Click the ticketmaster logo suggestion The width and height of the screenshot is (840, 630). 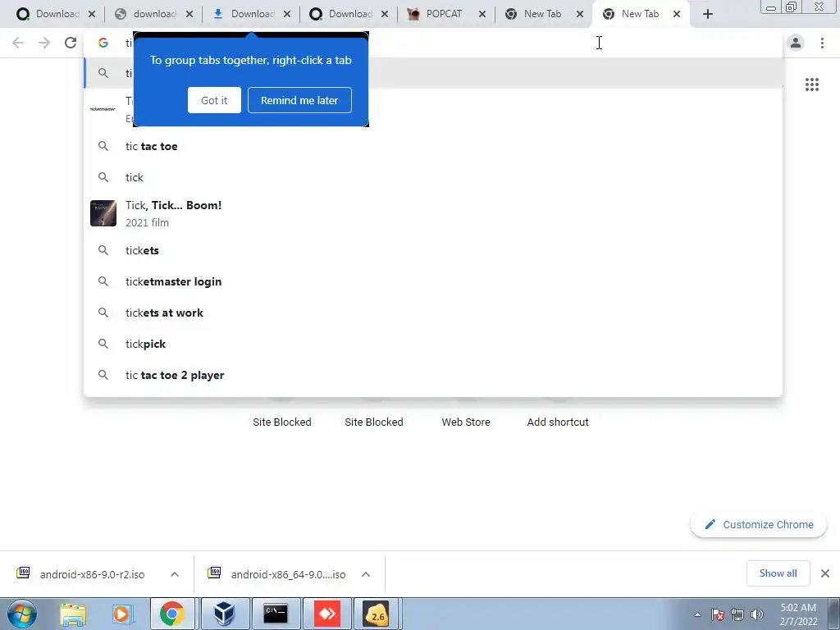pyautogui.click(x=103, y=109)
